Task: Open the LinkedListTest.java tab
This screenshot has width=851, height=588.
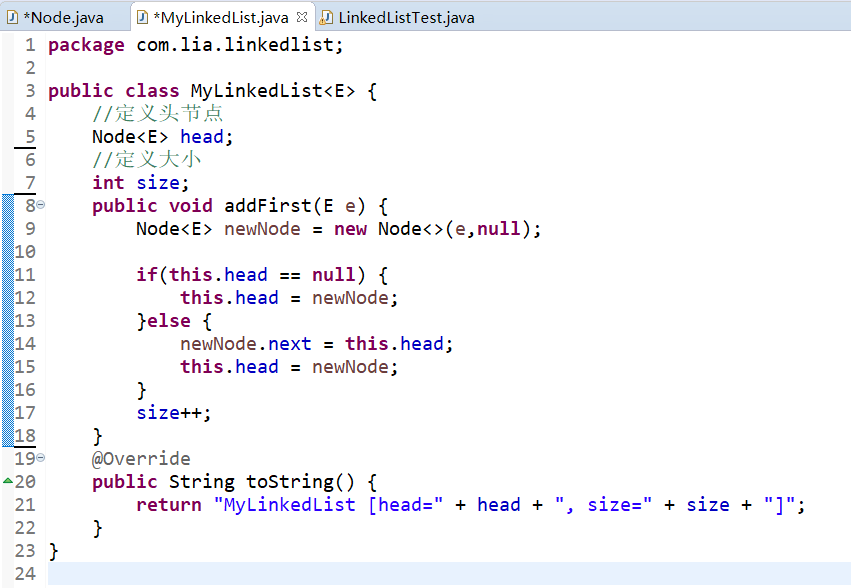Action: tap(406, 17)
